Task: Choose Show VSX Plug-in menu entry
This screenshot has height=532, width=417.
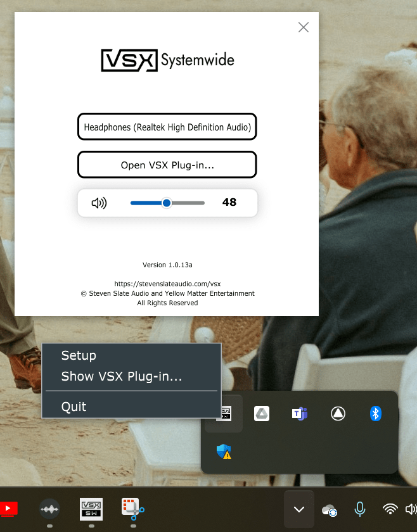Action: click(x=122, y=376)
